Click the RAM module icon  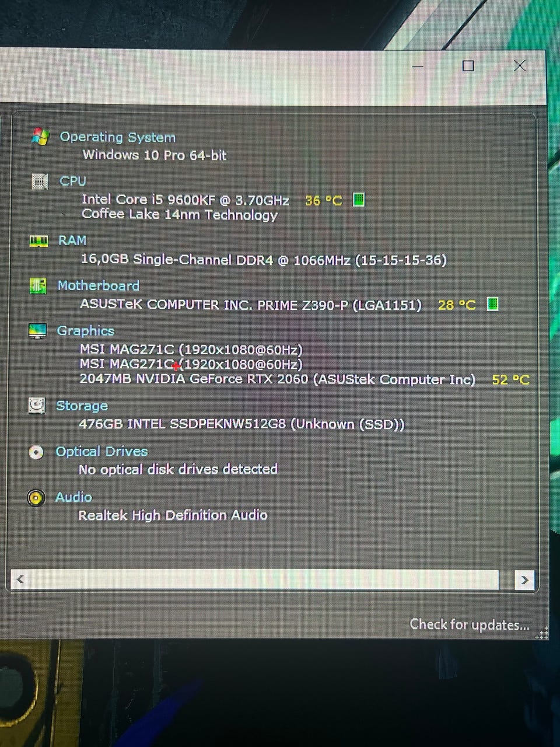point(38,240)
